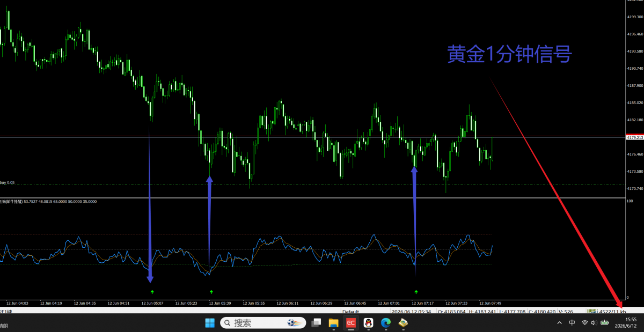Click the indicator values label 53.7527 48.0015
644x332 pixels.
[37, 202]
